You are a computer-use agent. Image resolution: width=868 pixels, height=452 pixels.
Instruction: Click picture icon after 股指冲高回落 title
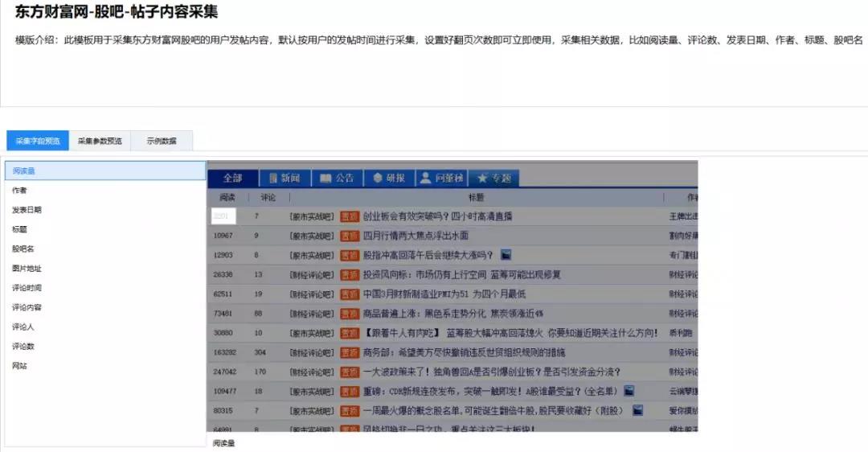point(506,255)
